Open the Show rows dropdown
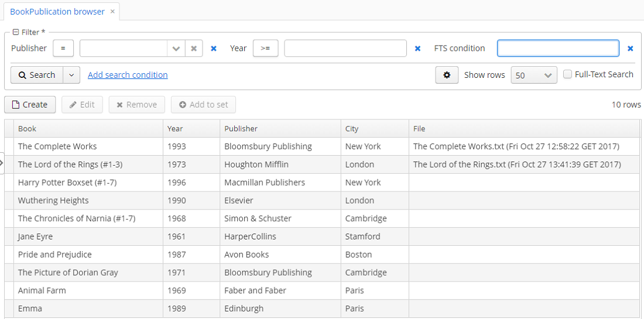The height and width of the screenshot is (319, 644). coord(534,75)
